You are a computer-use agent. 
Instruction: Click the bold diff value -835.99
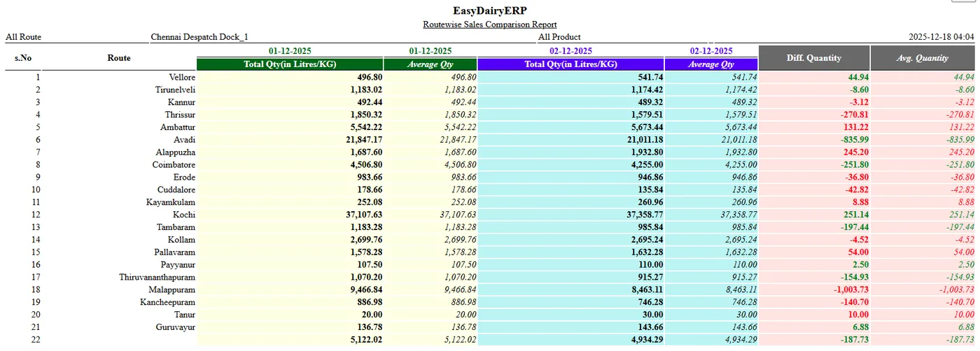[x=855, y=140]
